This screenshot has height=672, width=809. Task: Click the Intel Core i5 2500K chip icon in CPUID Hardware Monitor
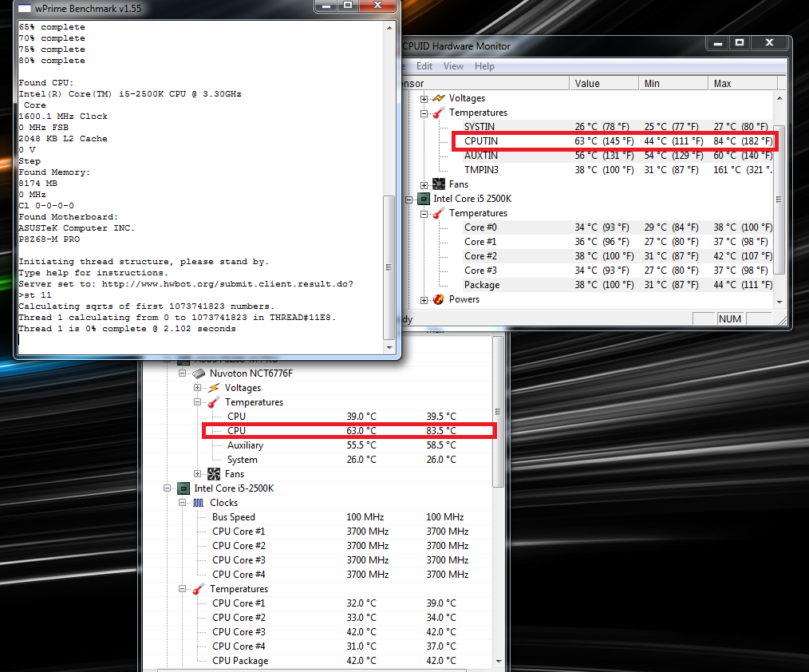[423, 199]
